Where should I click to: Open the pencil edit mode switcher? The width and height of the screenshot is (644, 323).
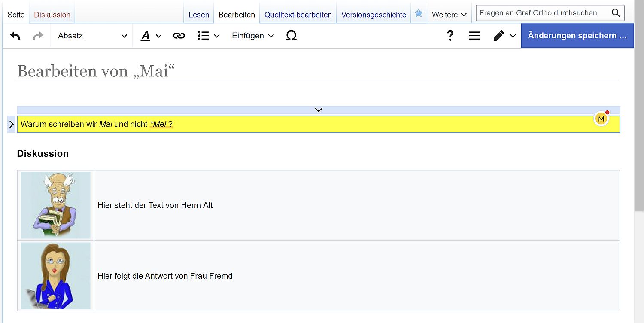click(504, 36)
